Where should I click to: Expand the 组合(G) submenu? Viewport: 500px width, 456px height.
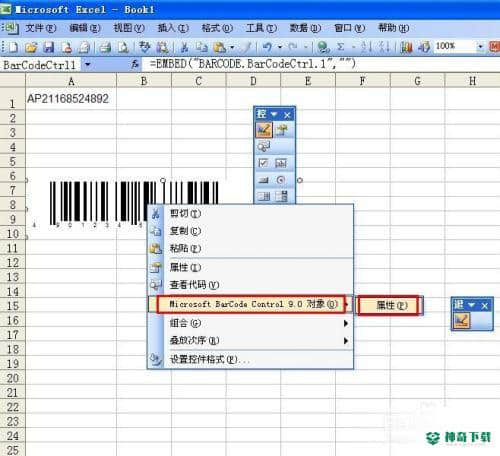[x=346, y=323]
